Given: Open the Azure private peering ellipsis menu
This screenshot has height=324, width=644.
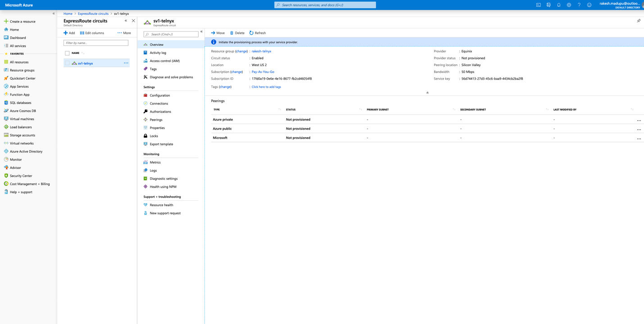Looking at the screenshot, I should [x=639, y=120].
